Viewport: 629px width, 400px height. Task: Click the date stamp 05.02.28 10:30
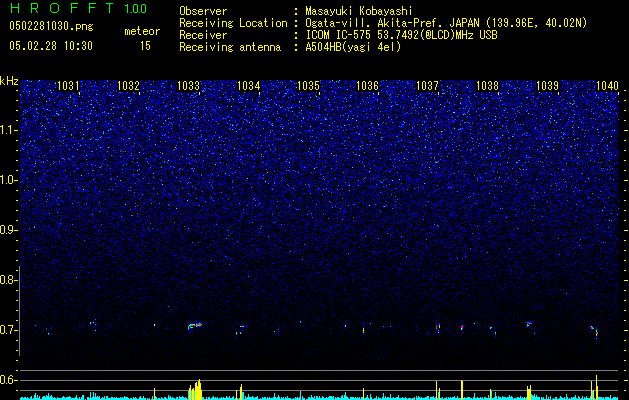coord(51,46)
